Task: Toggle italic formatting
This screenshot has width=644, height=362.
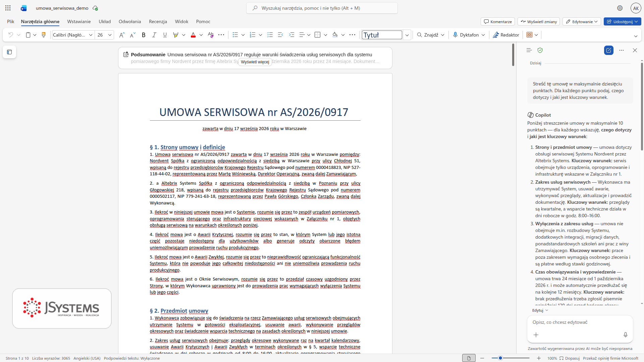Action: pos(154,35)
